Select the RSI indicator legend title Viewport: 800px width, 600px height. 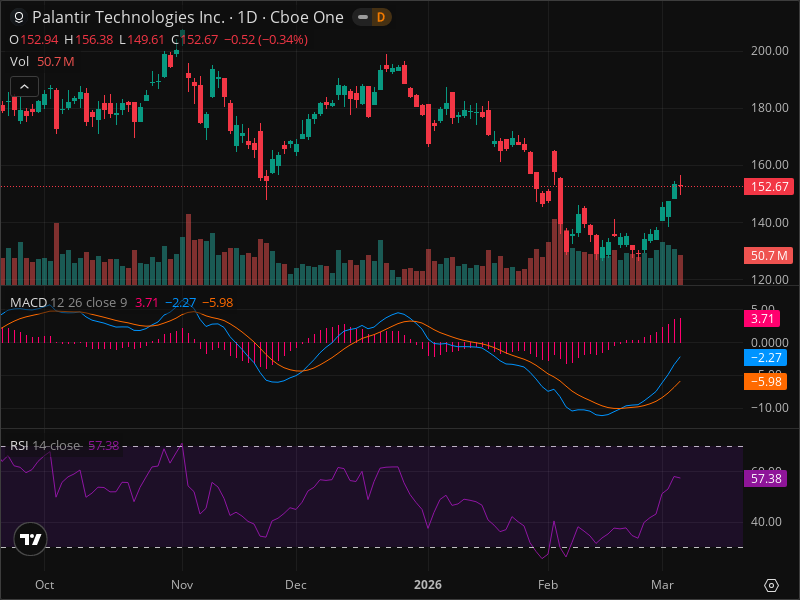pos(19,446)
